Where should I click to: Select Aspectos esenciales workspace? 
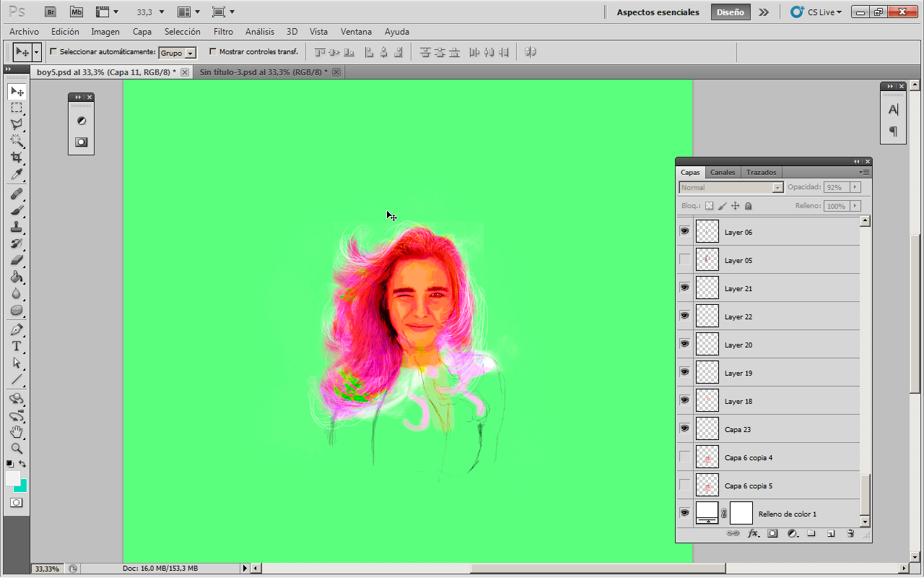pyautogui.click(x=658, y=12)
